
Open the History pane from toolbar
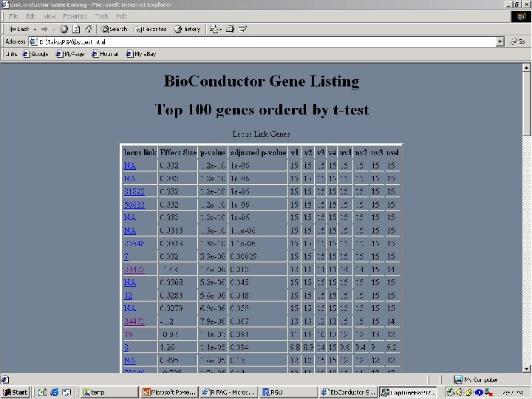click(x=187, y=29)
